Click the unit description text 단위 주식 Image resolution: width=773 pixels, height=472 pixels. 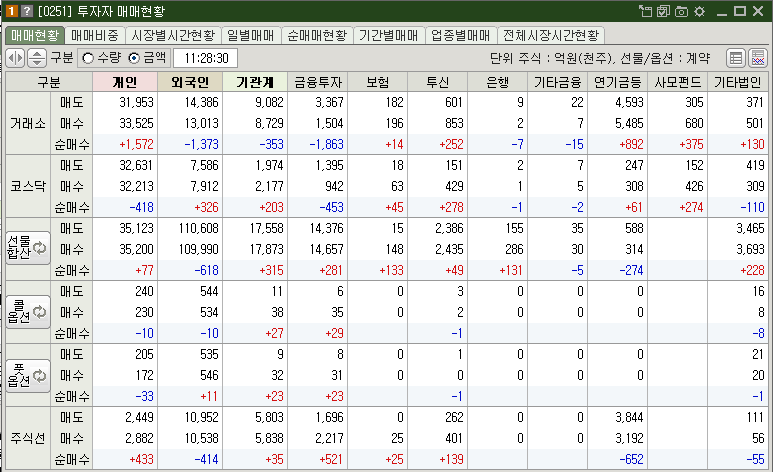[599, 58]
